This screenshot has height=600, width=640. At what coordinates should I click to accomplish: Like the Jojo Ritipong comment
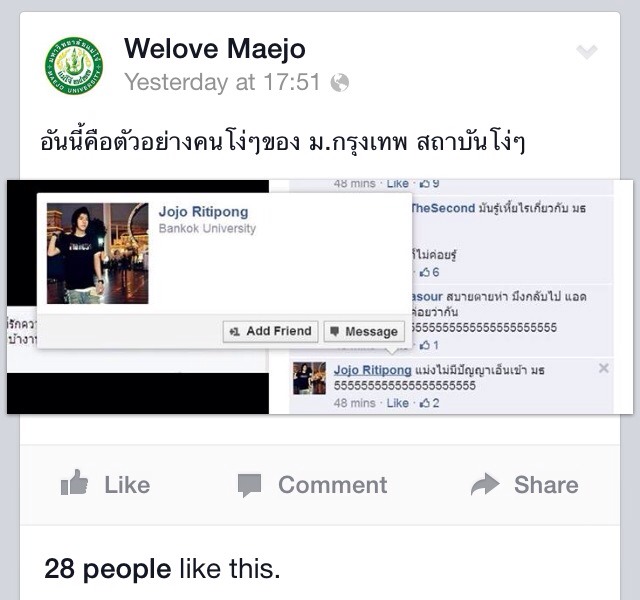coord(398,403)
